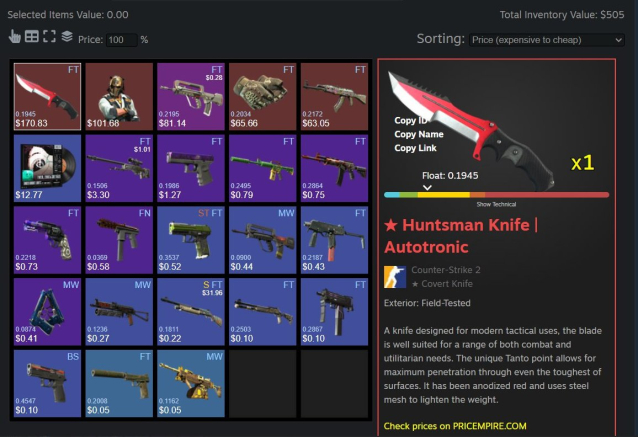Image resolution: width=638 pixels, height=437 pixels.
Task: Click the stacked layers icon
Action: 67,37
